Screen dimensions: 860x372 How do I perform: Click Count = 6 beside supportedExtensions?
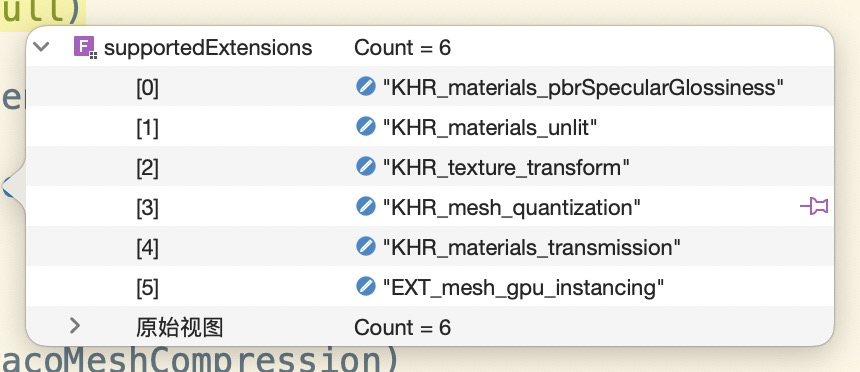[403, 48]
